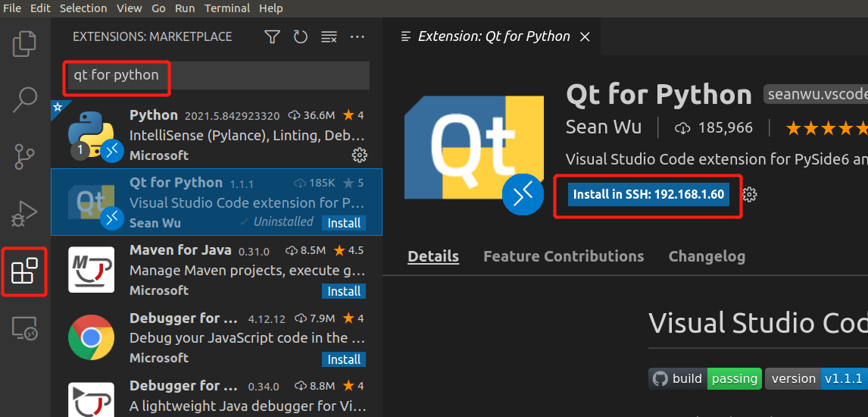Open gear menu for Python extension
Viewport: 868px width, 417px height.
coord(359,155)
